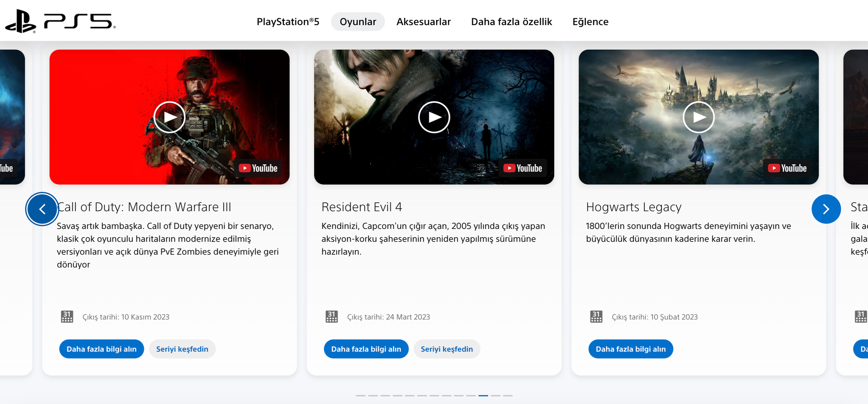Viewport: 868px width, 404px height.
Task: Play the Resident Evil 4 trailer video
Action: (434, 117)
